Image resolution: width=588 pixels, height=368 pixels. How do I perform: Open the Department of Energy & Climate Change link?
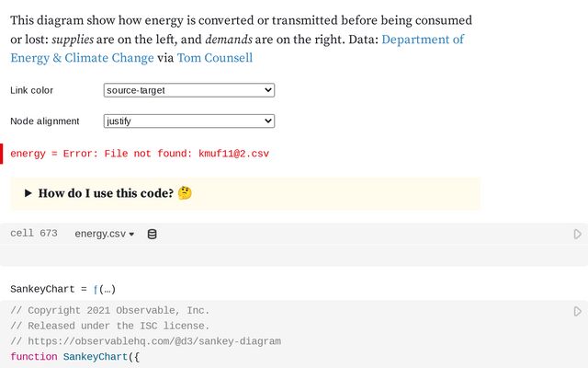pos(422,40)
